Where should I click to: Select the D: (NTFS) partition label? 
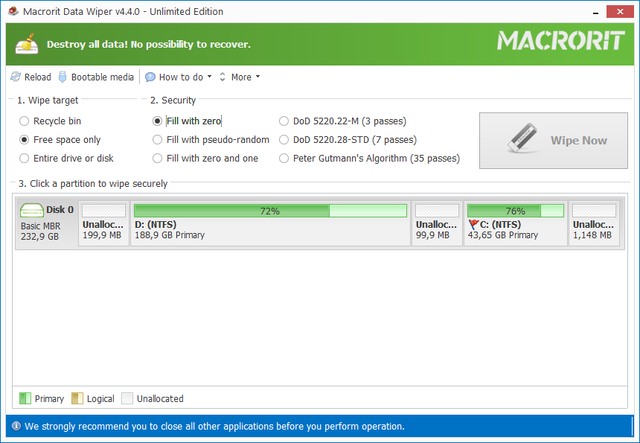click(x=156, y=224)
